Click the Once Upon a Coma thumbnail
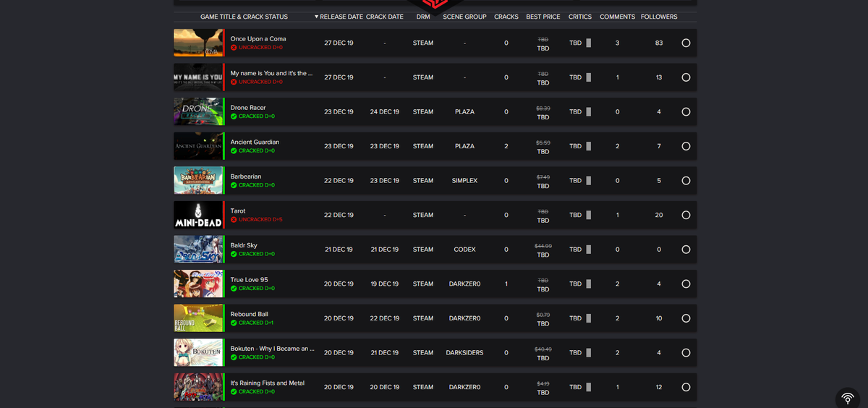This screenshot has width=868, height=408. click(x=198, y=43)
